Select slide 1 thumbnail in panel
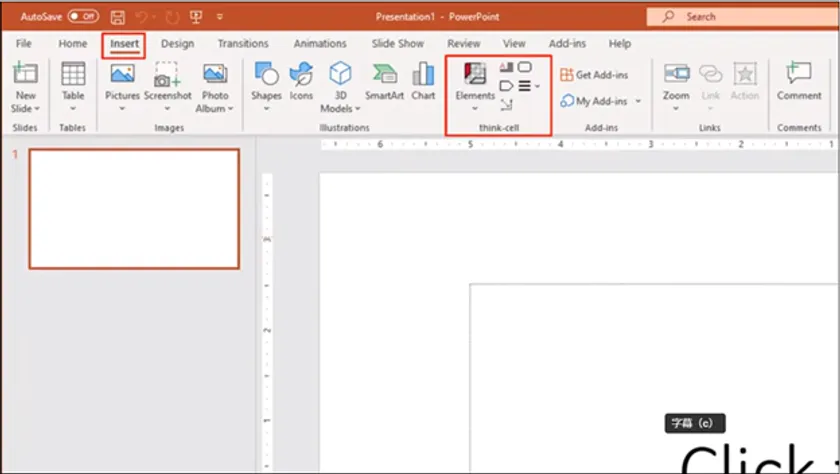 [134, 209]
